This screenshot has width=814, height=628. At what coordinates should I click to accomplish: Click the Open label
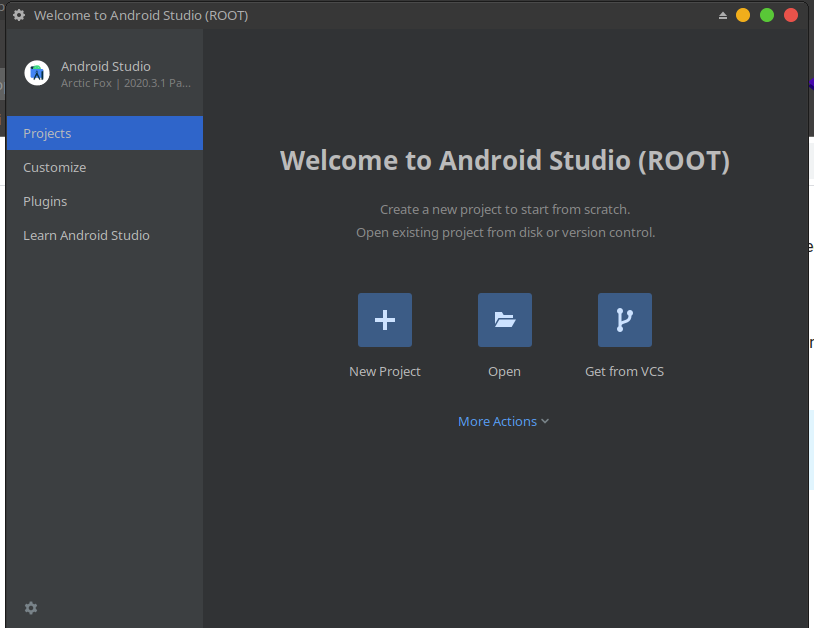pyautogui.click(x=504, y=372)
